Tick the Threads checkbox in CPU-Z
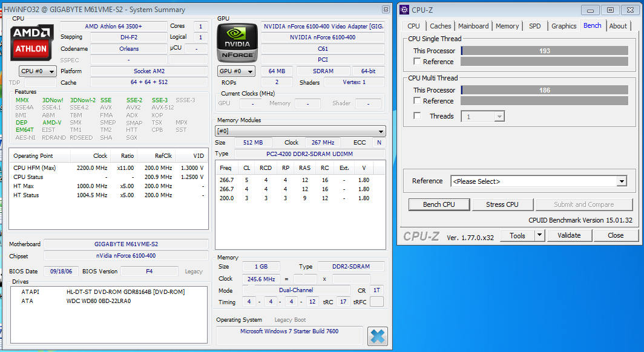This screenshot has width=644, height=352. 417,116
